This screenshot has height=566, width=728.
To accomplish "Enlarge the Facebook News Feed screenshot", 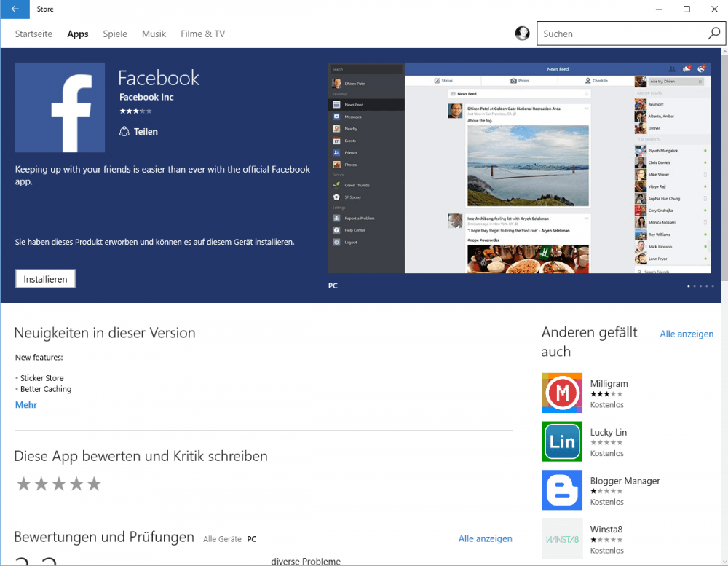I will point(520,168).
